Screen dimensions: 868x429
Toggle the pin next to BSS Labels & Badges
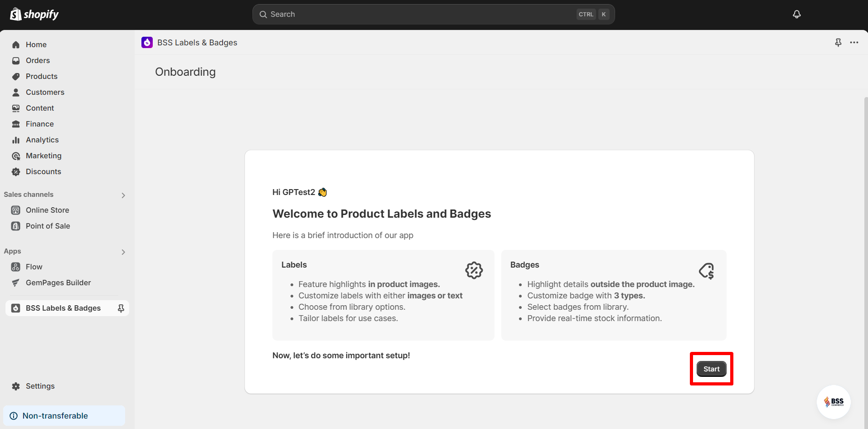(121, 308)
